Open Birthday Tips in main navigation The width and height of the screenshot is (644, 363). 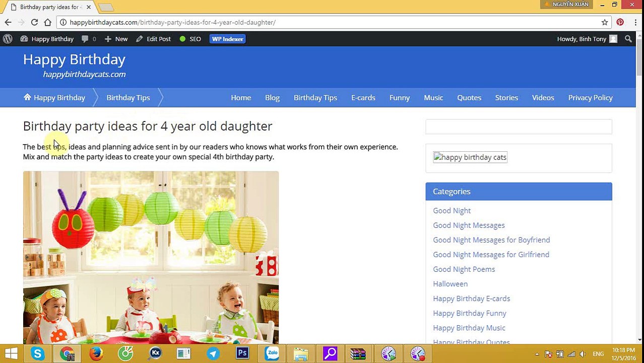(x=315, y=97)
